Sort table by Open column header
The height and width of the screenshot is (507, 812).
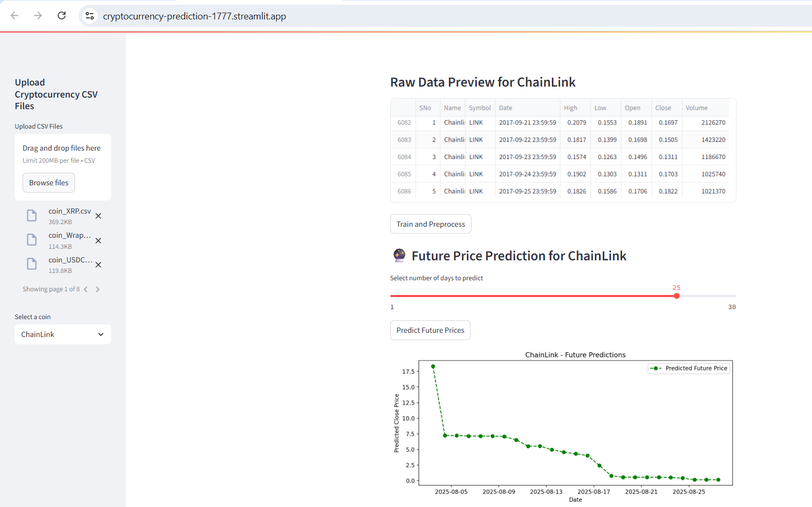tap(636, 108)
